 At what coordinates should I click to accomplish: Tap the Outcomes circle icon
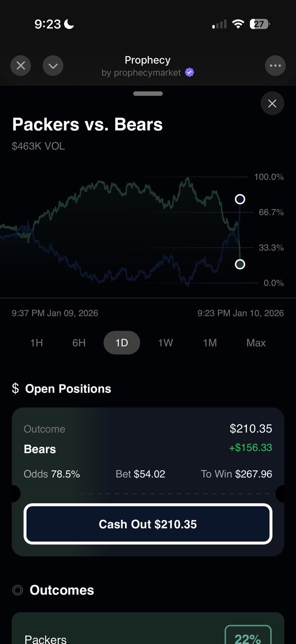(x=18, y=590)
